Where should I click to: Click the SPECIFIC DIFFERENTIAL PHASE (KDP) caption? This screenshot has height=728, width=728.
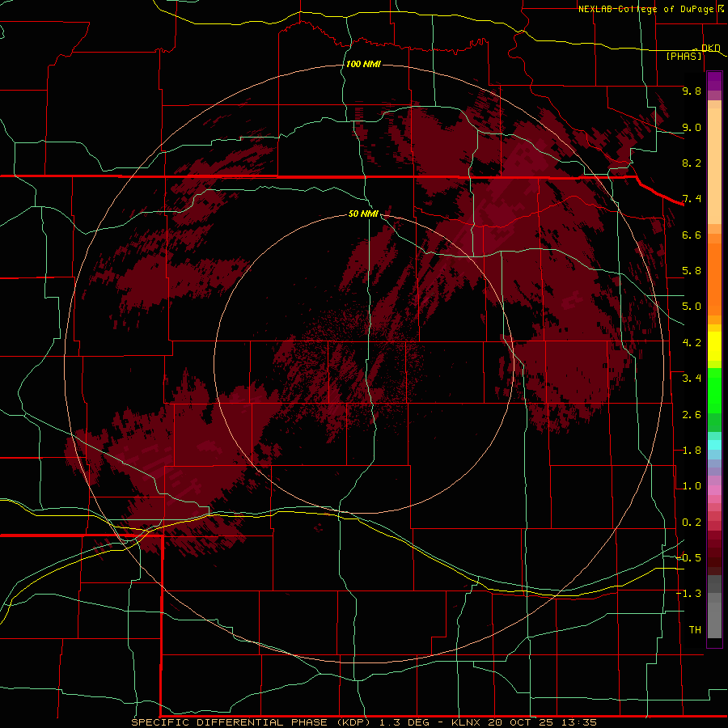coord(251,722)
